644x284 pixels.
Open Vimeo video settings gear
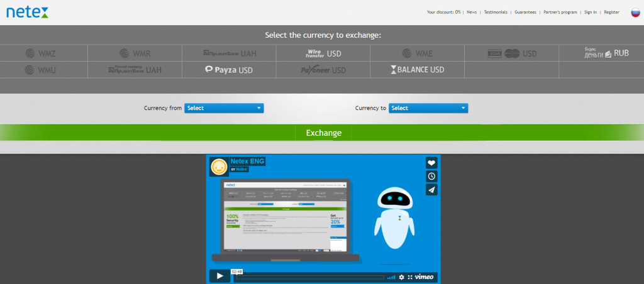pos(402,277)
